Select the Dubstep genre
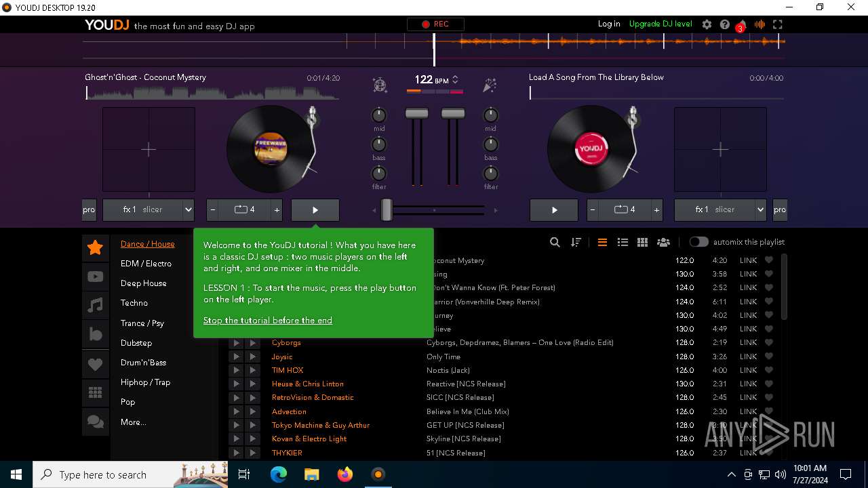Viewport: 868px width, 488px height. 136,343
